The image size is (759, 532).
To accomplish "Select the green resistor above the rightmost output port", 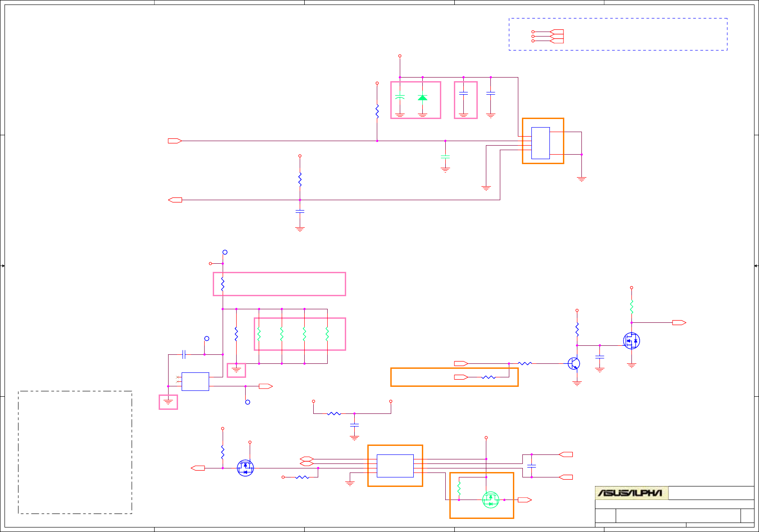I will [x=631, y=307].
